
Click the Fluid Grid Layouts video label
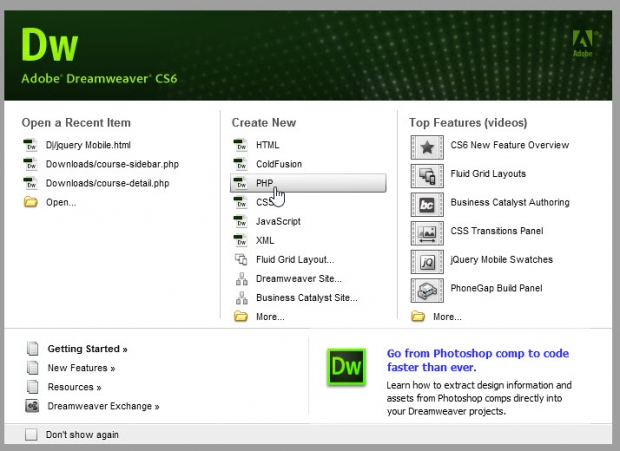point(488,174)
